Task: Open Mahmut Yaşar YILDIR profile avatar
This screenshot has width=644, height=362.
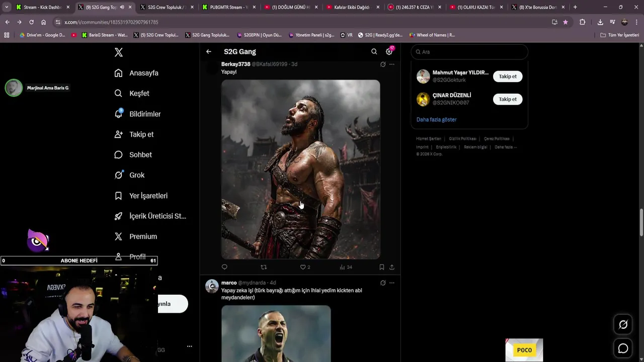Action: click(x=423, y=76)
